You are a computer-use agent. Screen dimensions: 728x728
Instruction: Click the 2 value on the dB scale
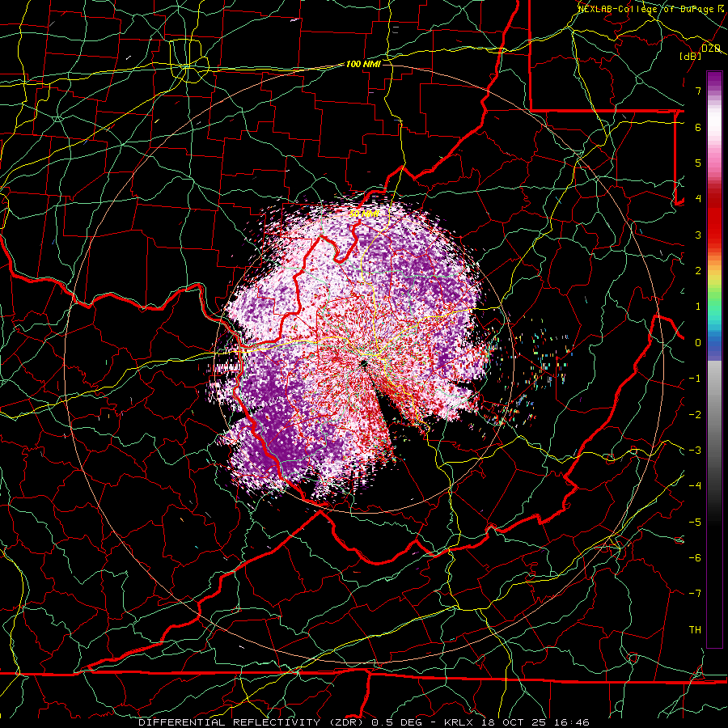698,271
